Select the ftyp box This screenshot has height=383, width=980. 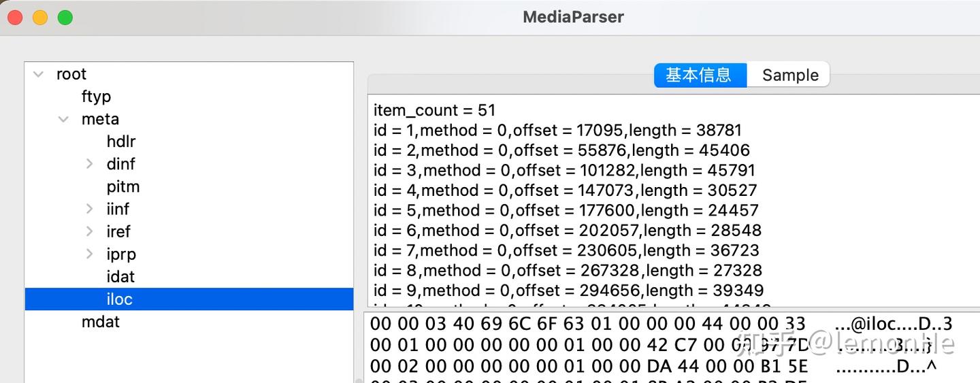[x=96, y=97]
